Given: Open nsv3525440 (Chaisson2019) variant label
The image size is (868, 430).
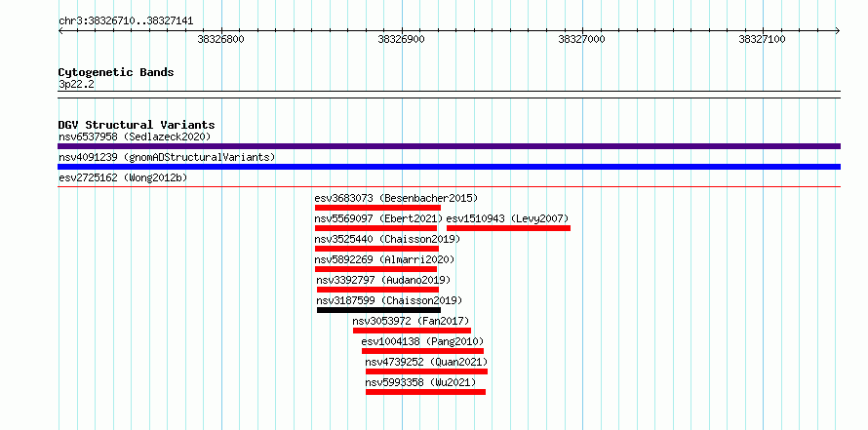Looking at the screenshot, I should (387, 239).
